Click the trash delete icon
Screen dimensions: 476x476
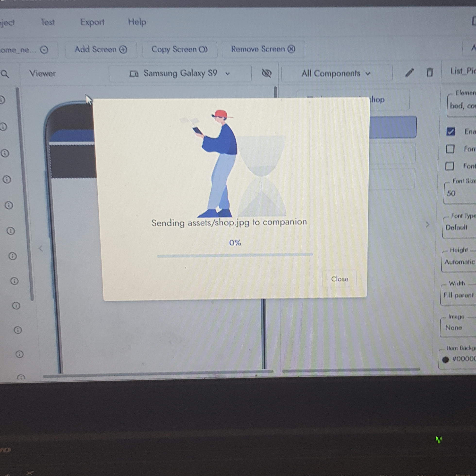click(x=430, y=72)
